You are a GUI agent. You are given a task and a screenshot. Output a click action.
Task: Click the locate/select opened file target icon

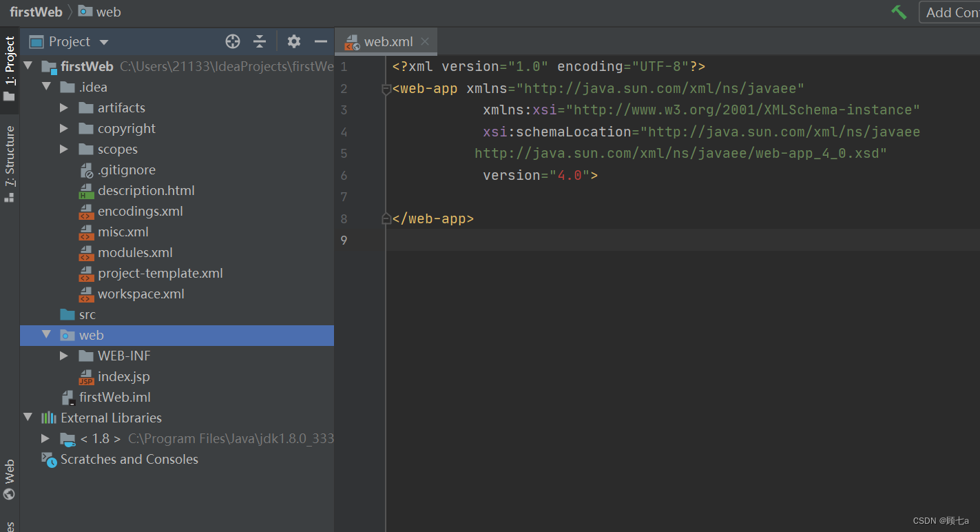click(x=233, y=41)
